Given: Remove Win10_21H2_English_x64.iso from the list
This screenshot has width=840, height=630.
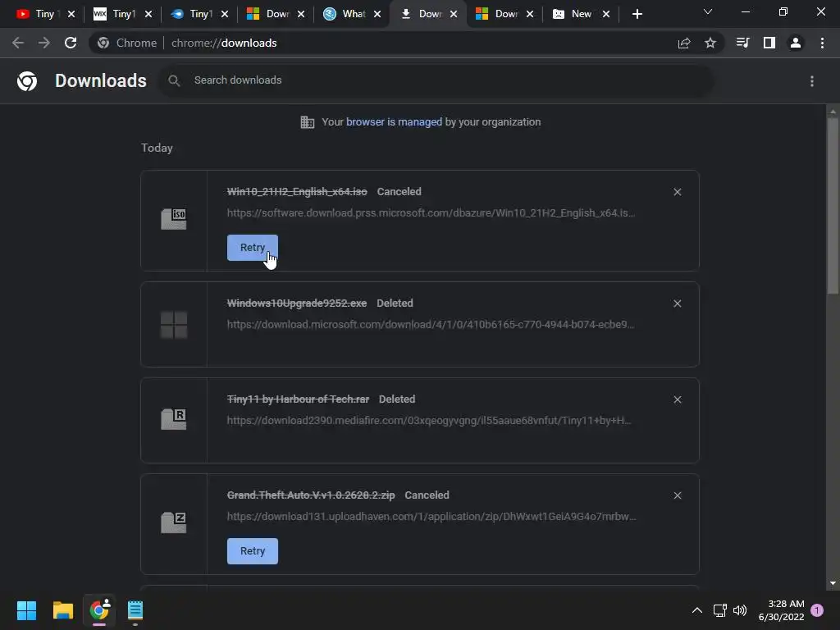Looking at the screenshot, I should click(x=677, y=192).
